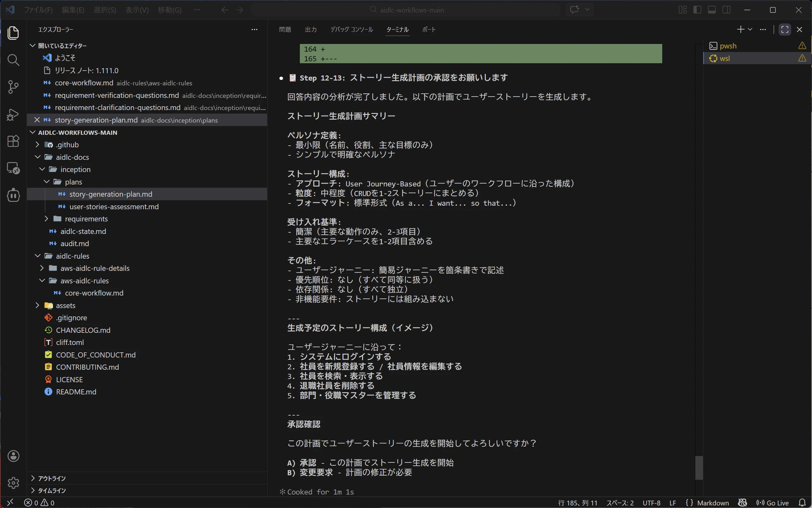
Task: Open the Search view in activity bar
Action: click(13, 60)
